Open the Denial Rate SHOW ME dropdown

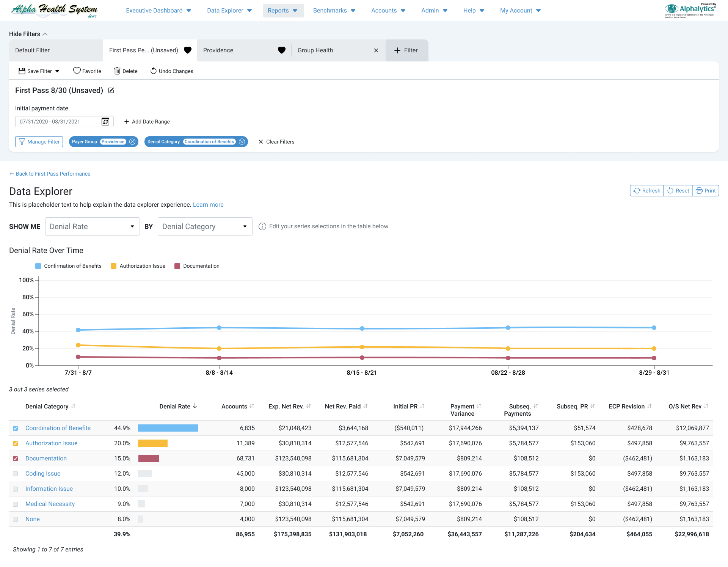pos(92,226)
